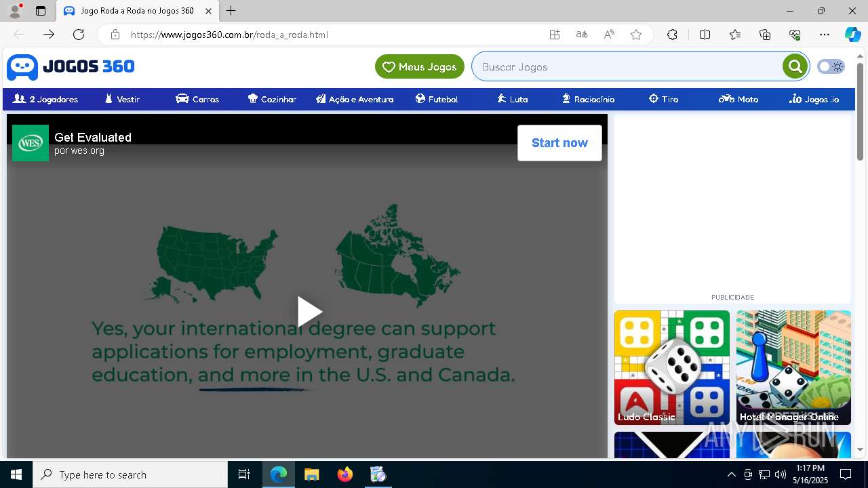868x488 pixels.
Task: Add page to favorites star icon
Action: tap(636, 35)
